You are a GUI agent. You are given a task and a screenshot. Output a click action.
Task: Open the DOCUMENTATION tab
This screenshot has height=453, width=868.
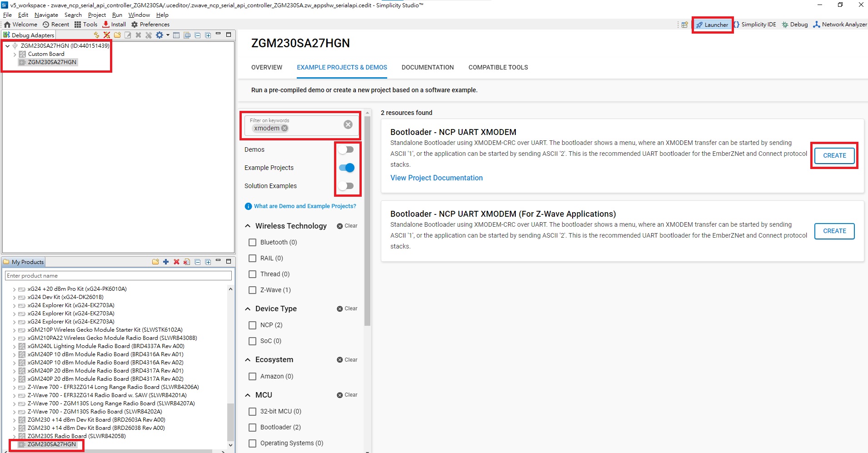(x=428, y=67)
